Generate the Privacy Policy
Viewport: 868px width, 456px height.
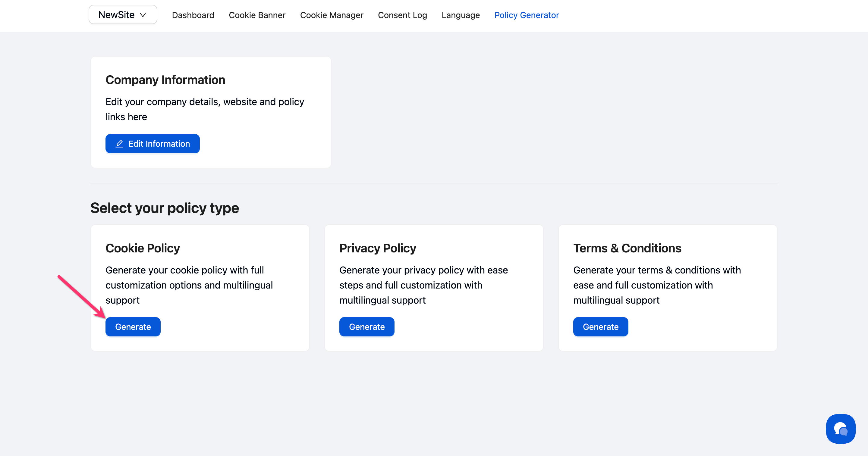pos(366,327)
